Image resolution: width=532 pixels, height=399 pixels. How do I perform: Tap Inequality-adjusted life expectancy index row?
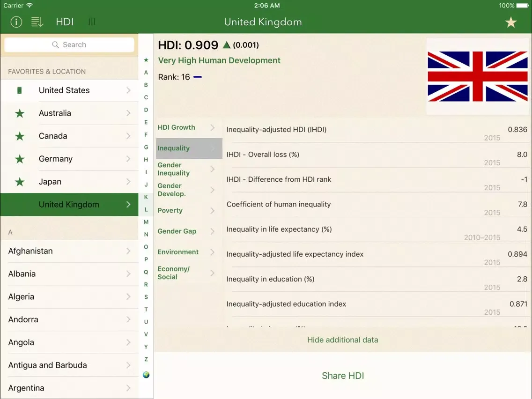(x=377, y=255)
